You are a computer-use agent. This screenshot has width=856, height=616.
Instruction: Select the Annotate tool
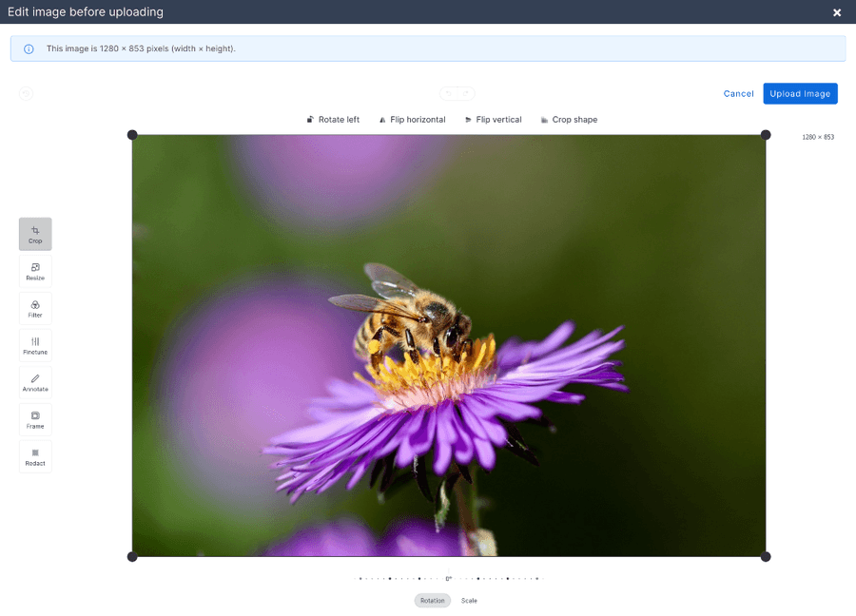(35, 380)
